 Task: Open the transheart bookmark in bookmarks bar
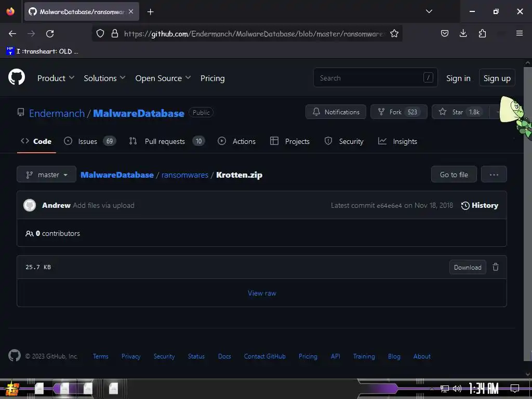(x=43, y=51)
